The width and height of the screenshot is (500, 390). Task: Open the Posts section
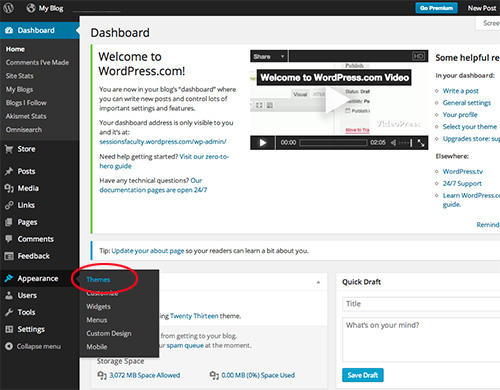(x=20, y=171)
